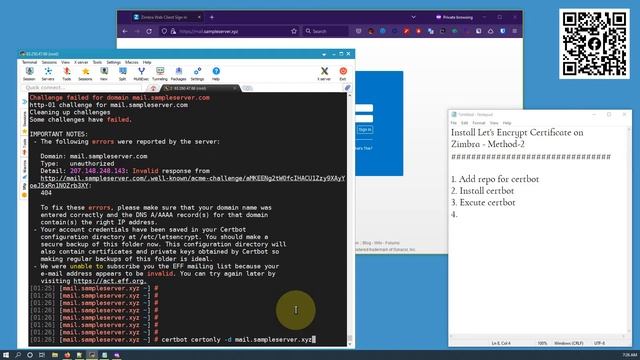Collapse the MobaXterm sidebar with the arrow icon

click(x=24, y=101)
